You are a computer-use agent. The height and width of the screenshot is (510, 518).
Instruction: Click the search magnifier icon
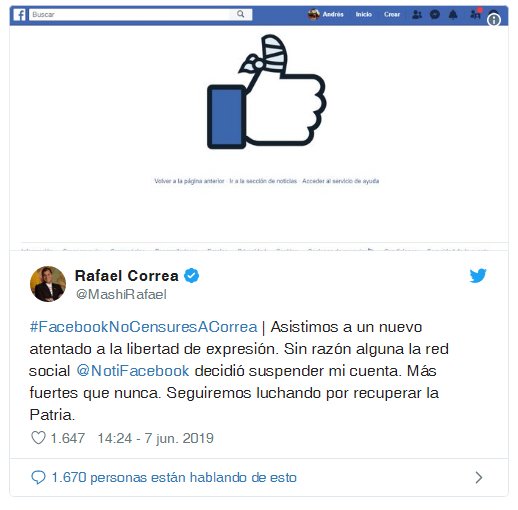[240, 14]
